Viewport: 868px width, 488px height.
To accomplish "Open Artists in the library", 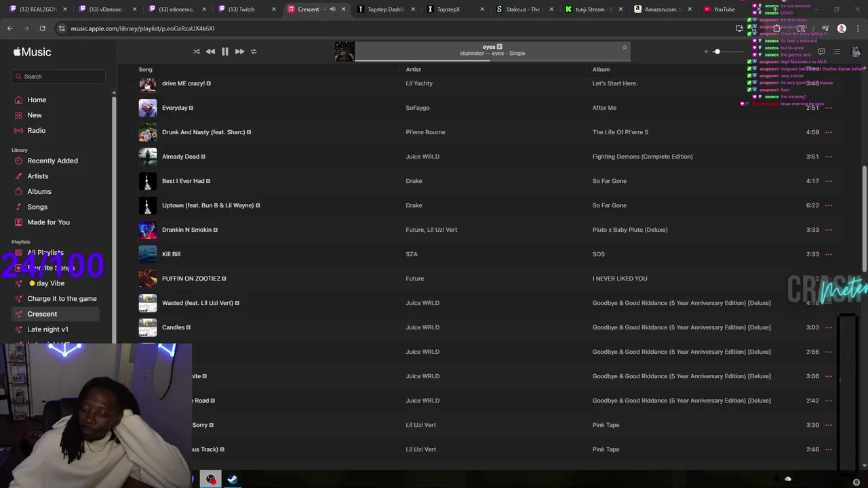I will pyautogui.click(x=37, y=176).
